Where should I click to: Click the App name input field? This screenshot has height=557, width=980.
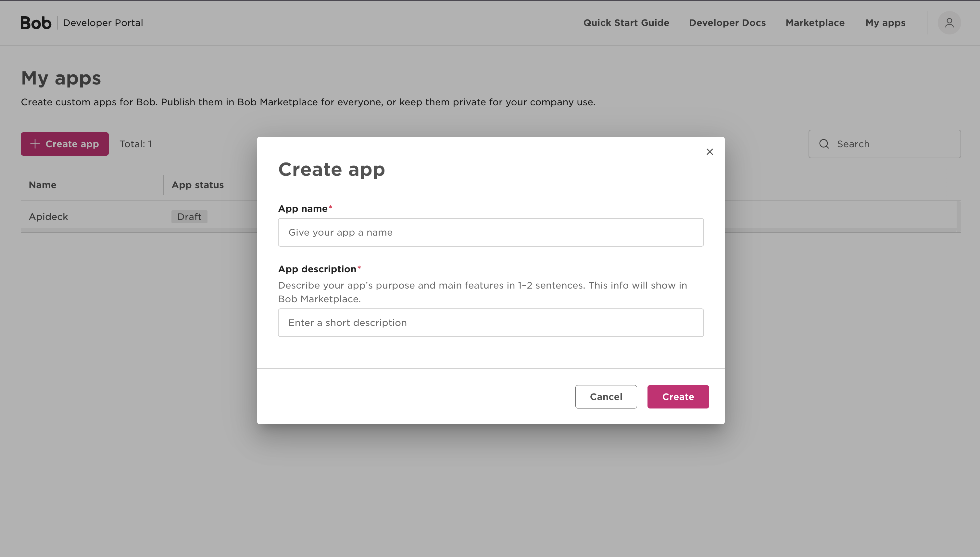click(491, 232)
